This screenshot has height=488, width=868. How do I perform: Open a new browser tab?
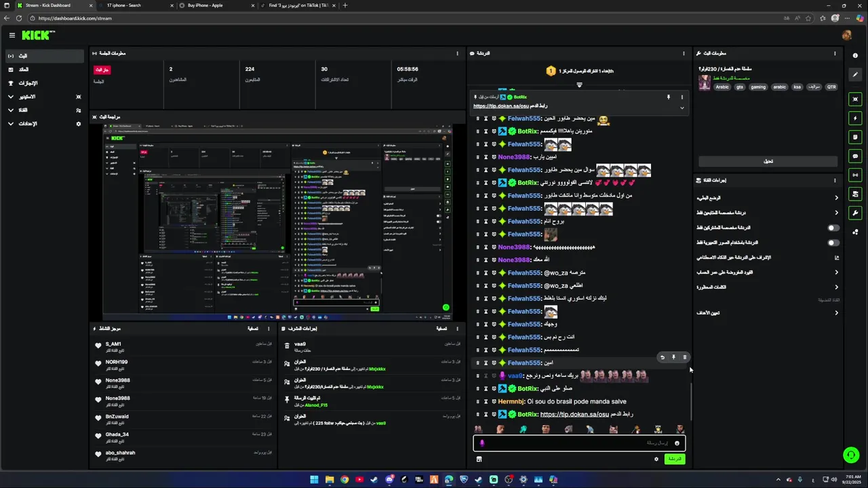pos(344,5)
